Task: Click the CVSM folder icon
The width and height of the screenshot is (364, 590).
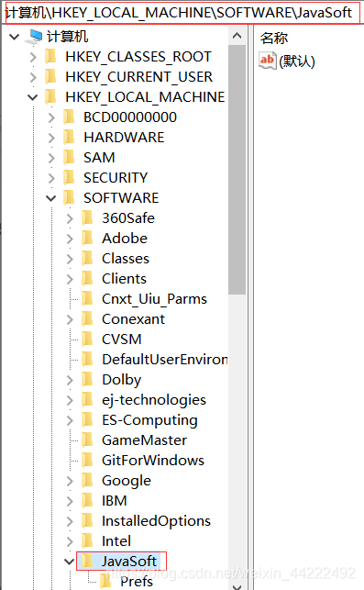Action: coord(87,339)
